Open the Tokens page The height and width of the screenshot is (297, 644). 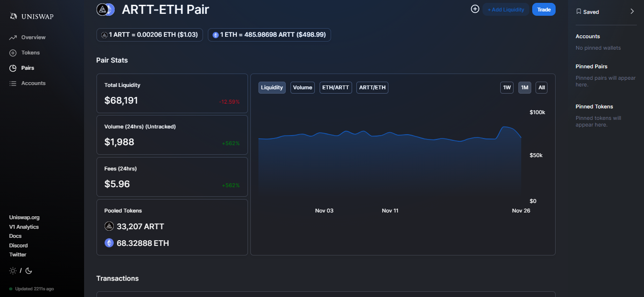(x=31, y=53)
